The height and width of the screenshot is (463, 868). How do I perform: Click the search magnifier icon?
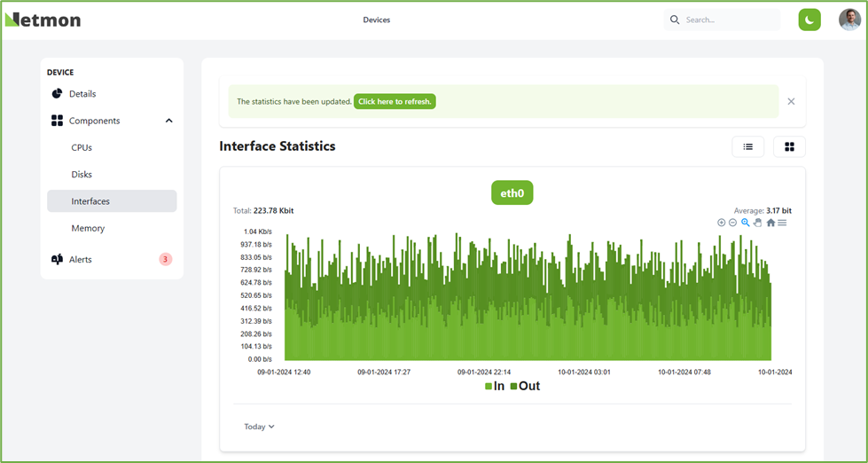coord(674,20)
